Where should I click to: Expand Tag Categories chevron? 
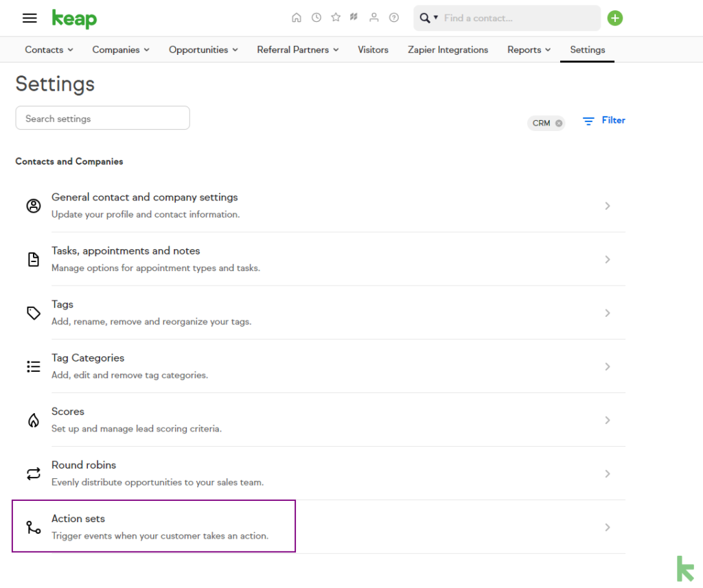[608, 366]
